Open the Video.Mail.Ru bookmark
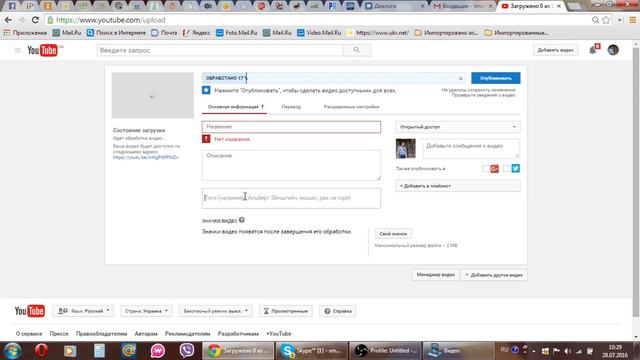This screenshot has height=360, width=640. coord(319,33)
